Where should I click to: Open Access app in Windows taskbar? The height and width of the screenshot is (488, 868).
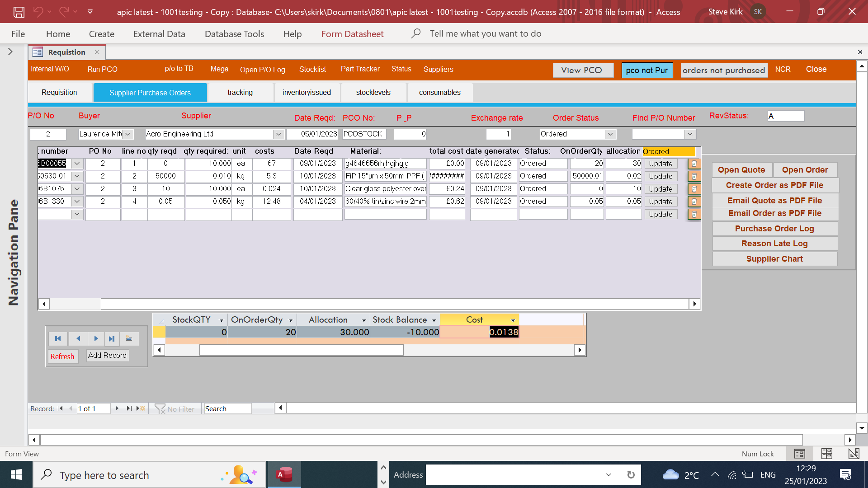(x=285, y=475)
